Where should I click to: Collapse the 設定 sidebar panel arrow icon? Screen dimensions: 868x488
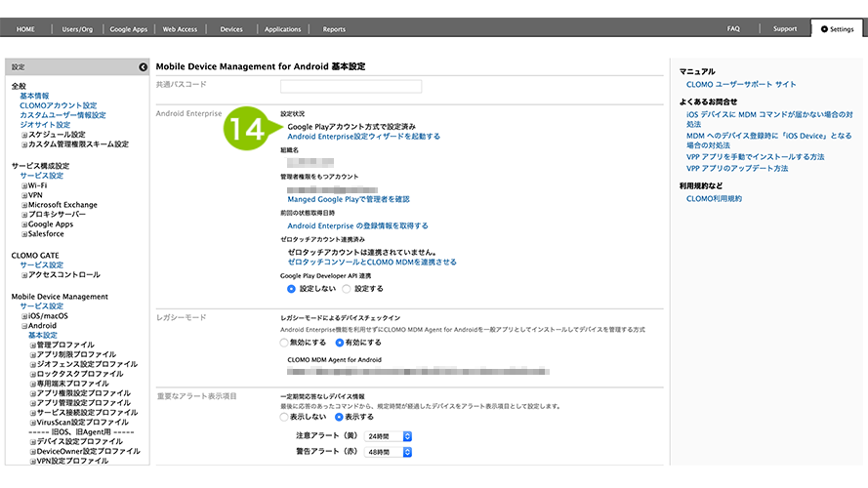click(x=143, y=67)
